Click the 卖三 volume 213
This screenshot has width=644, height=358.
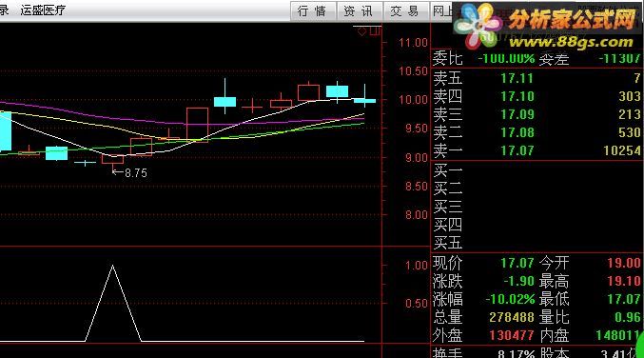coord(630,114)
